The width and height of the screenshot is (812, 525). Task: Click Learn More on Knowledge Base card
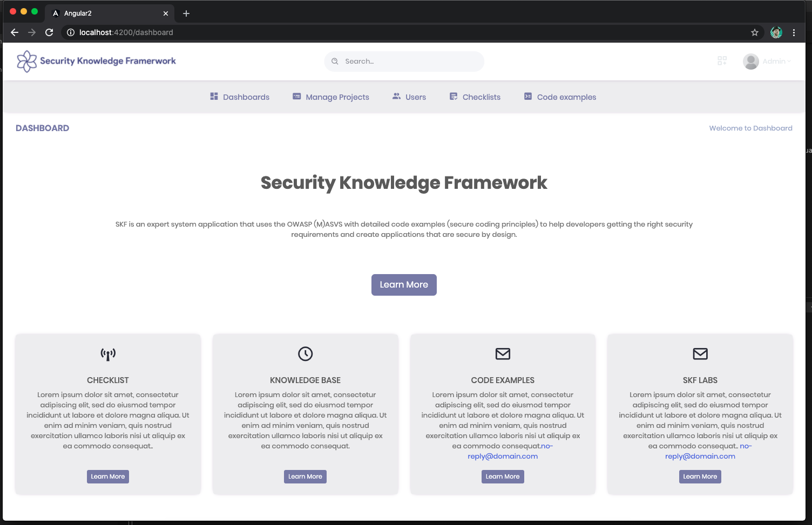306,476
